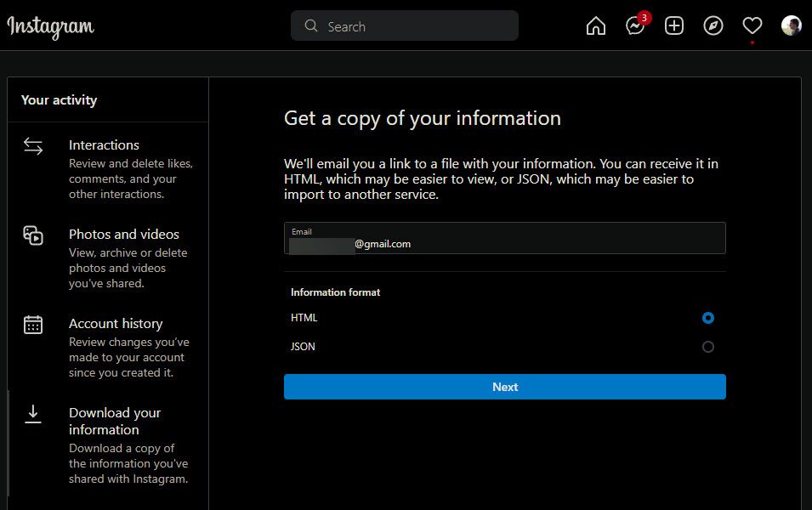
Task: Open the profile avatar menu
Action: (x=791, y=26)
